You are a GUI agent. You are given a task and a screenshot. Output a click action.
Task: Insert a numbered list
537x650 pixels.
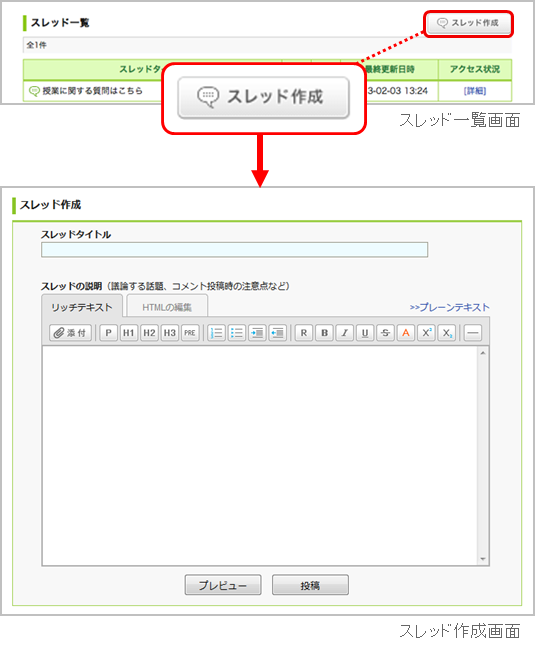[216, 333]
